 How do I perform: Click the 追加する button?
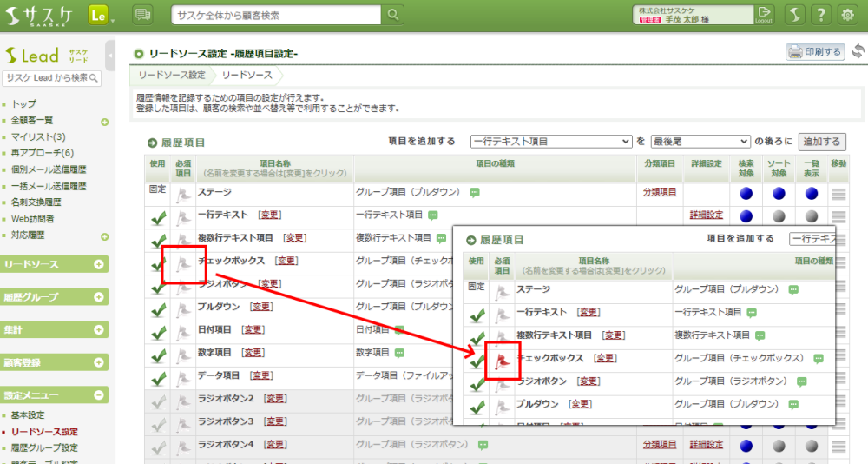pyautogui.click(x=821, y=142)
